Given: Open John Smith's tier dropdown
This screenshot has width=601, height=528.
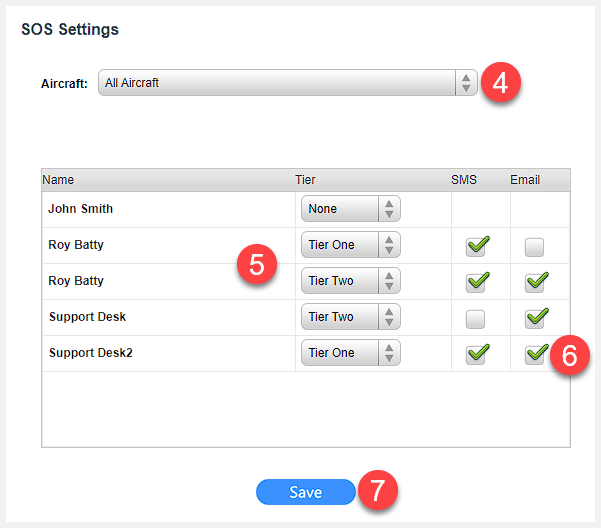Looking at the screenshot, I should coord(351,209).
